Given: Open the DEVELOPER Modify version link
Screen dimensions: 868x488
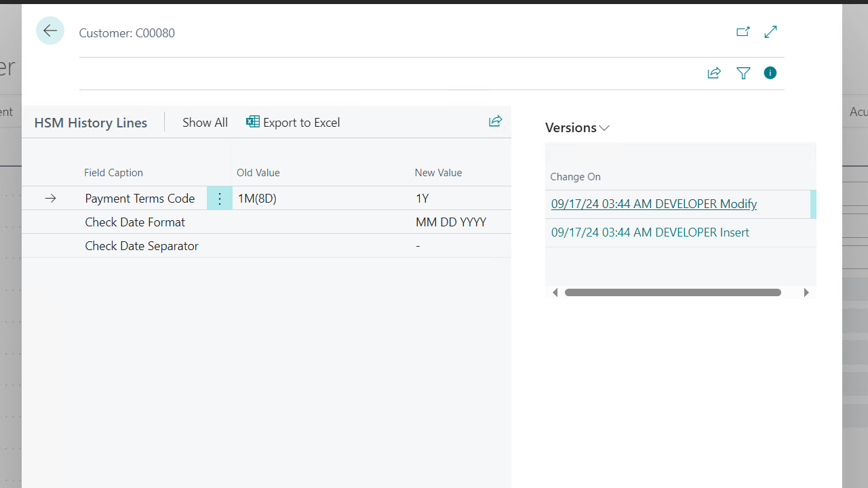Looking at the screenshot, I should [x=654, y=204].
